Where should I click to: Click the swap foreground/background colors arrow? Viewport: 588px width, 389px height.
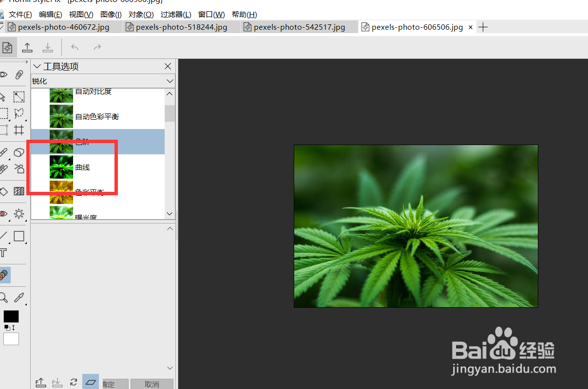(13, 328)
